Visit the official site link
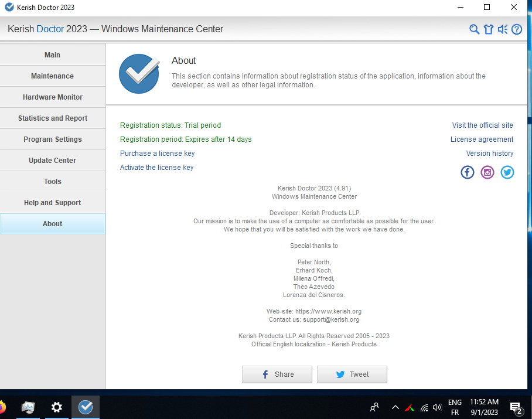 [x=482, y=125]
